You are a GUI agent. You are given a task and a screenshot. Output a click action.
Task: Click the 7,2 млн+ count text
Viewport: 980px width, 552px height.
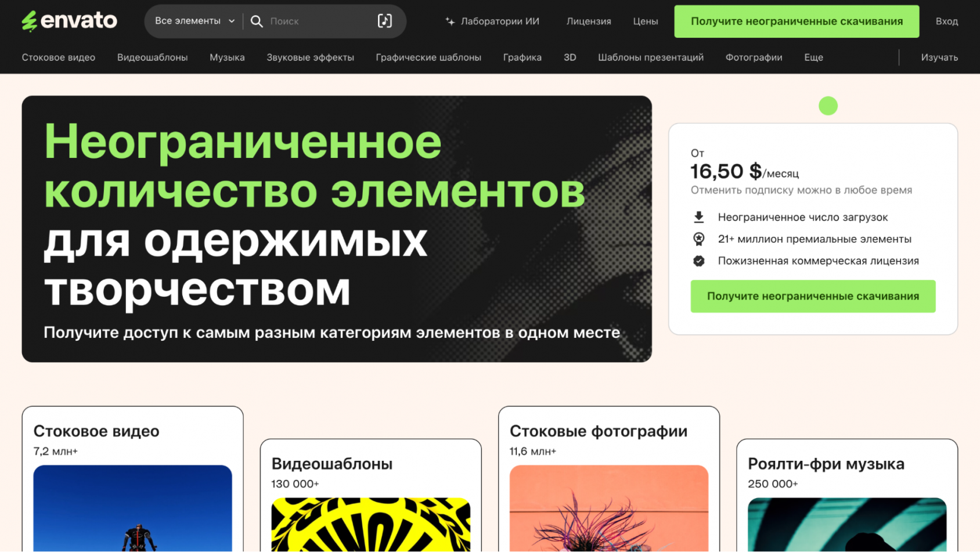coord(56,452)
